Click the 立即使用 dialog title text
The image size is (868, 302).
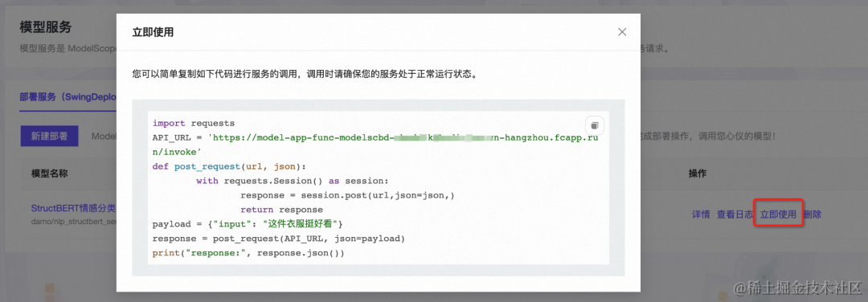coord(153,32)
